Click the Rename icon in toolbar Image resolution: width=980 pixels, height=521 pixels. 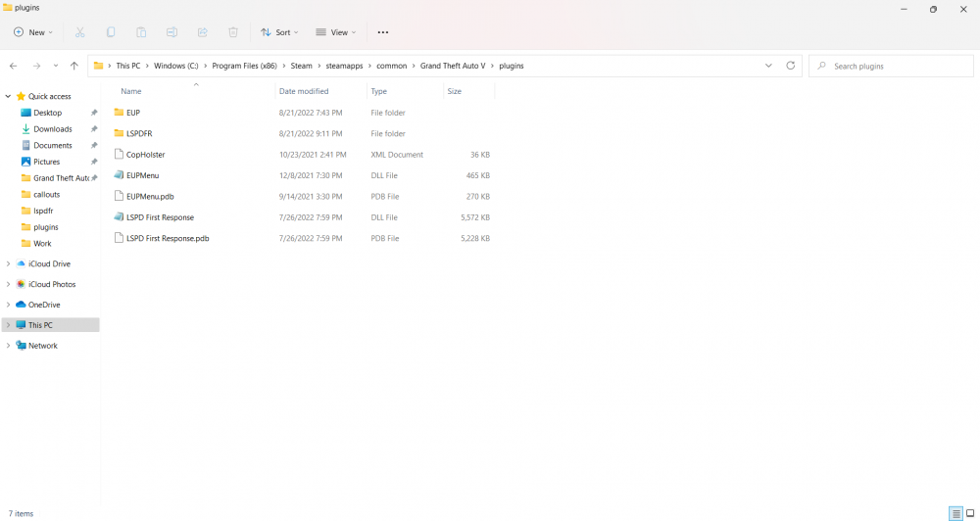click(171, 32)
